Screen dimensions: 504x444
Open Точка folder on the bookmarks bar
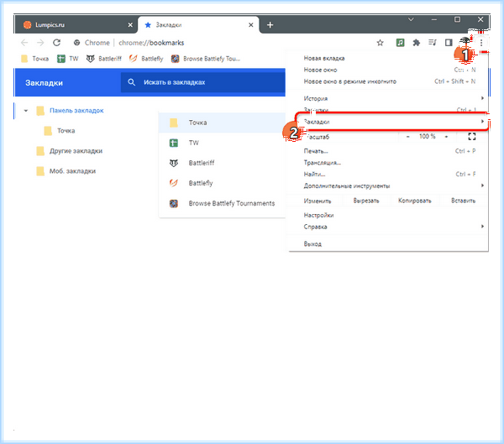pyautogui.click(x=35, y=59)
